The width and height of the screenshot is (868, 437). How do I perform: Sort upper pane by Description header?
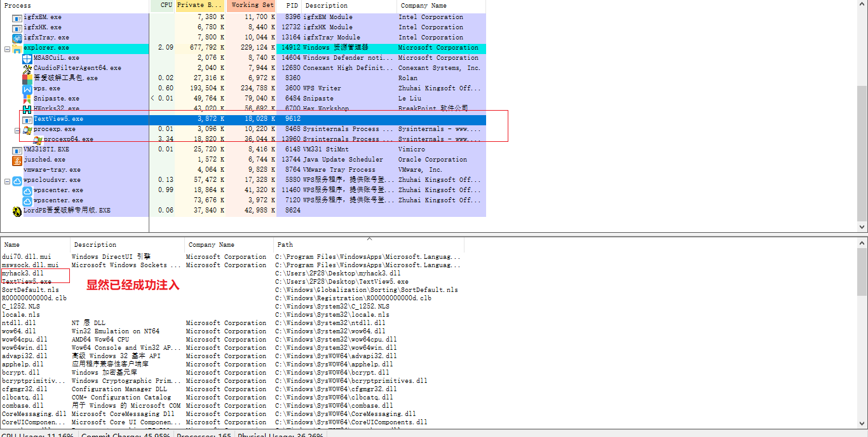click(349, 5)
